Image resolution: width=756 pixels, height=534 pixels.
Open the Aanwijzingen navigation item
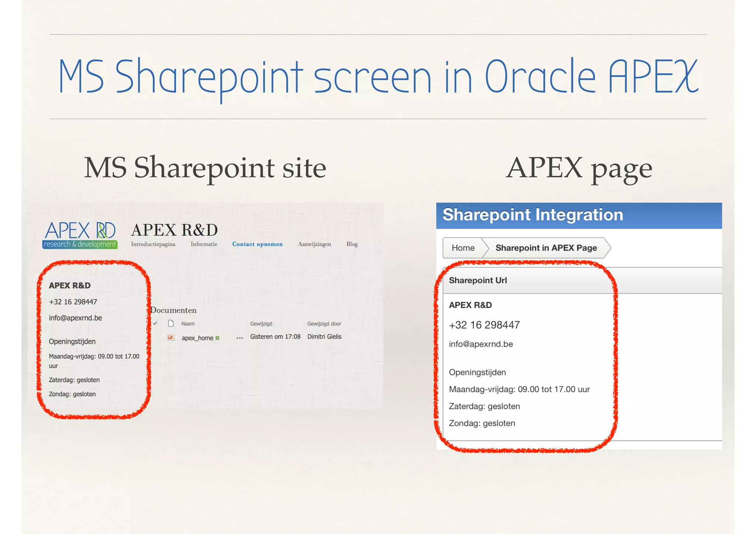315,244
